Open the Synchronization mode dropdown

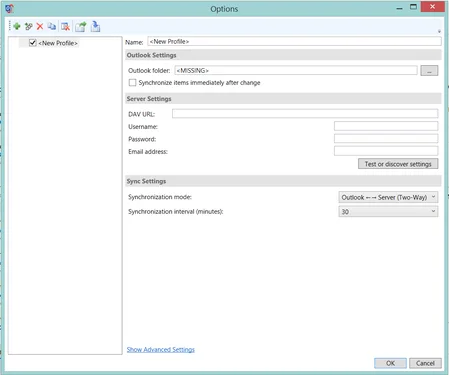click(x=388, y=197)
